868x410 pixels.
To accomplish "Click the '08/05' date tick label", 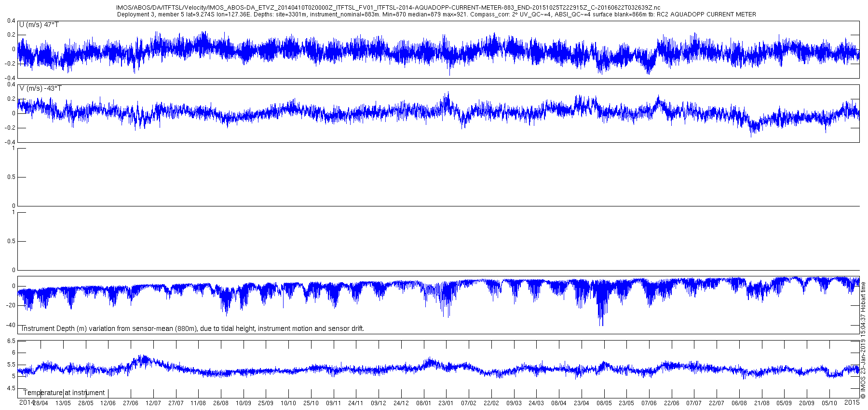I will [x=604, y=403].
